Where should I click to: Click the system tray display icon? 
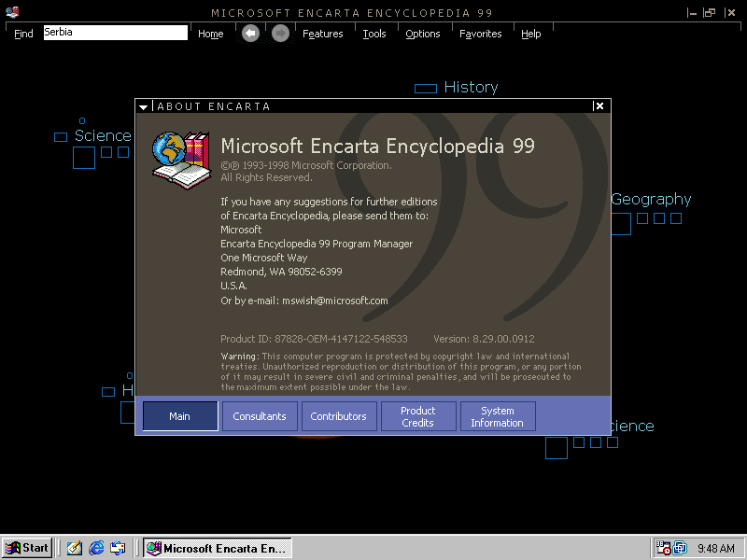680,548
